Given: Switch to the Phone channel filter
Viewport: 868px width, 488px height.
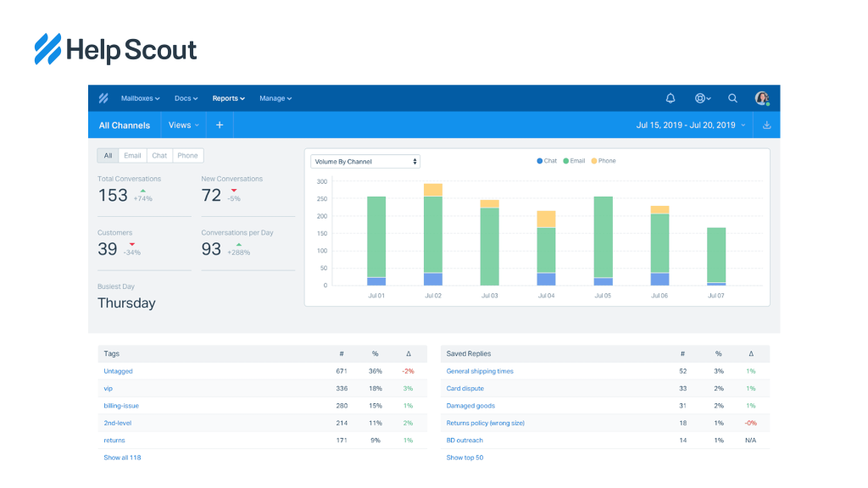Looking at the screenshot, I should [187, 156].
